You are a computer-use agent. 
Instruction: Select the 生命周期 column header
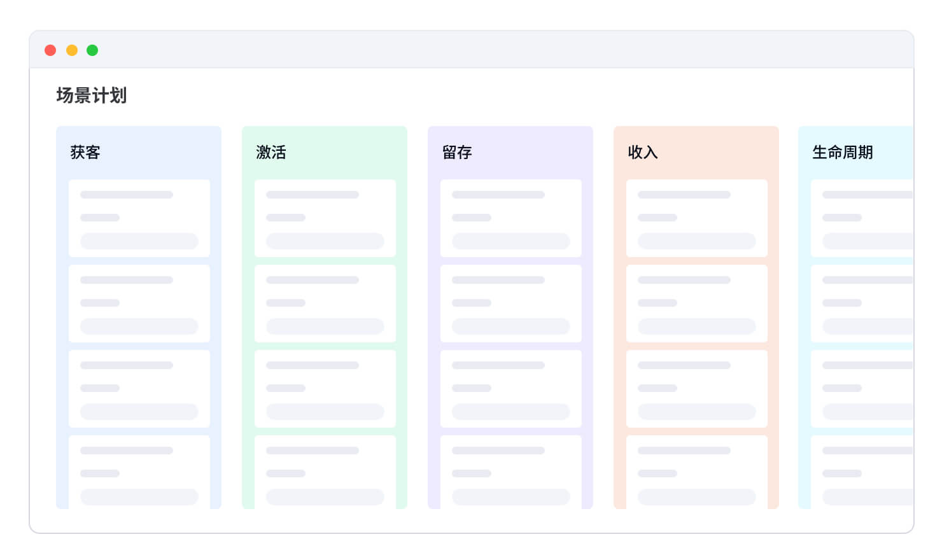842,152
